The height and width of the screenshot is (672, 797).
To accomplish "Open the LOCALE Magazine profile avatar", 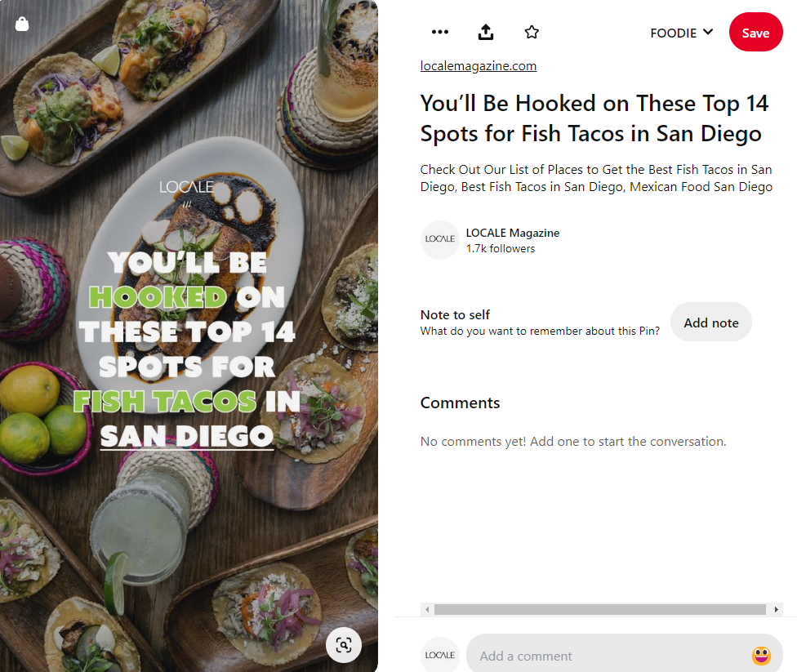I will [439, 240].
